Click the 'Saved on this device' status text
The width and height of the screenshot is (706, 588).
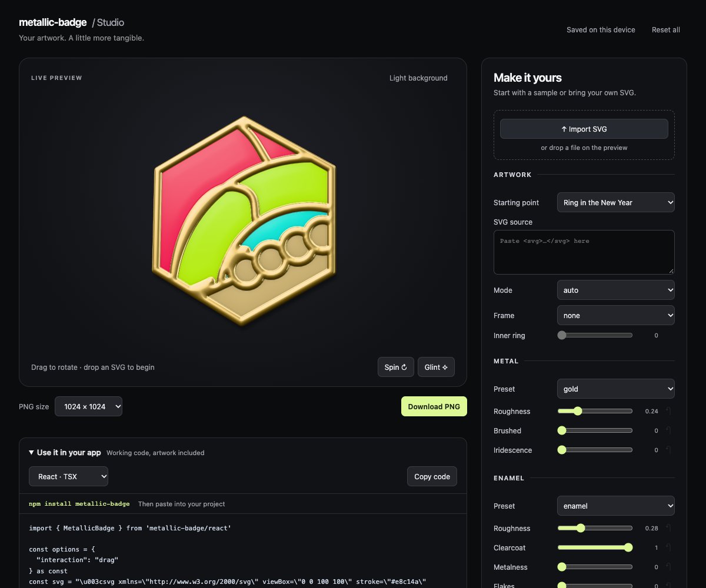point(601,29)
